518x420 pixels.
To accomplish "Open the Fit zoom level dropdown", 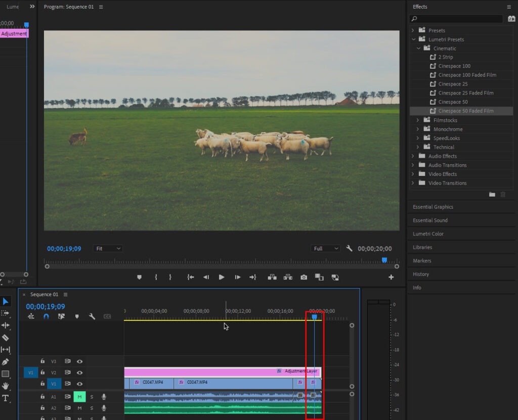I will [x=108, y=249].
